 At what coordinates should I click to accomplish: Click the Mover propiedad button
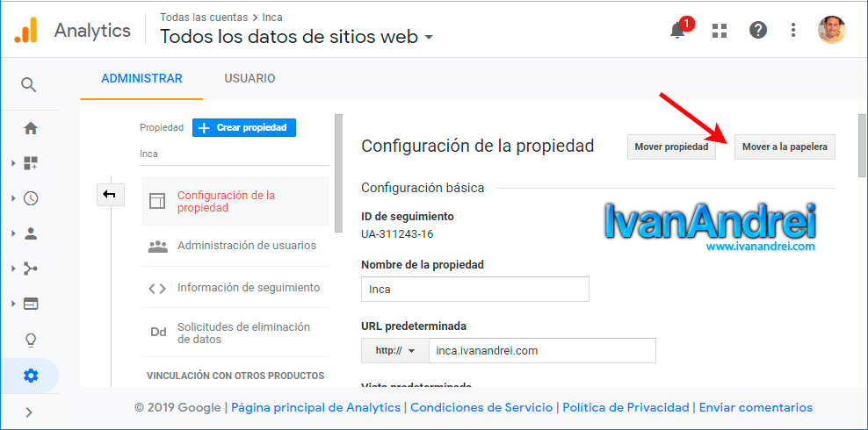(x=671, y=147)
